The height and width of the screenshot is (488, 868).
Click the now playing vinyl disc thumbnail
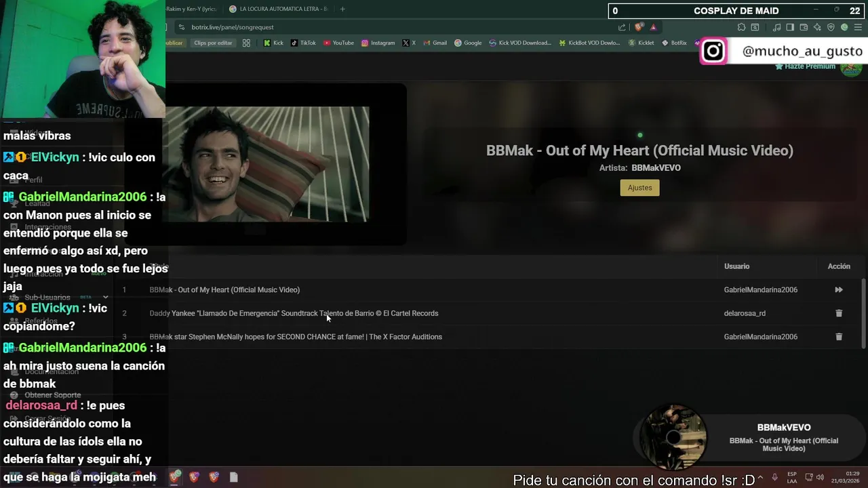673,437
